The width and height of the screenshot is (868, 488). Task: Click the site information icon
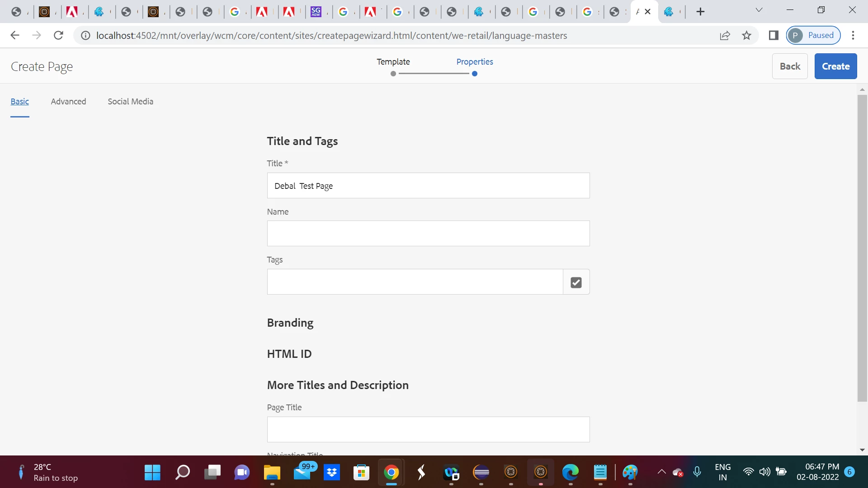click(x=85, y=35)
